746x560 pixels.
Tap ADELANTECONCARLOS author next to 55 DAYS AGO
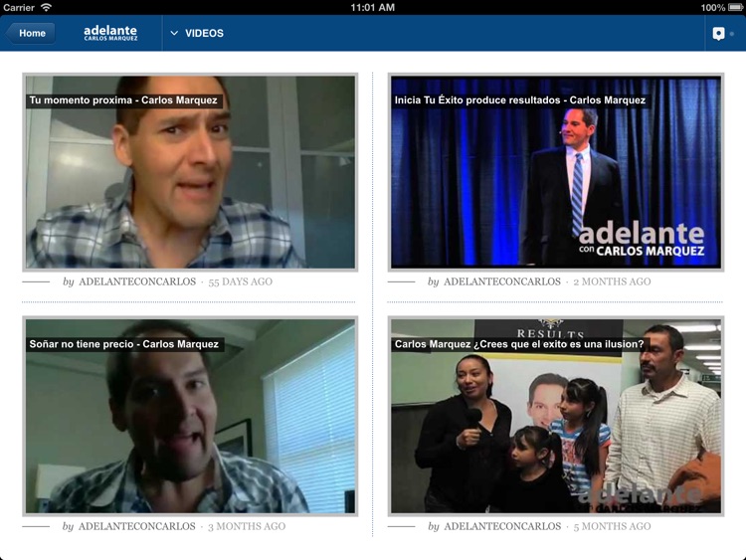click(137, 281)
